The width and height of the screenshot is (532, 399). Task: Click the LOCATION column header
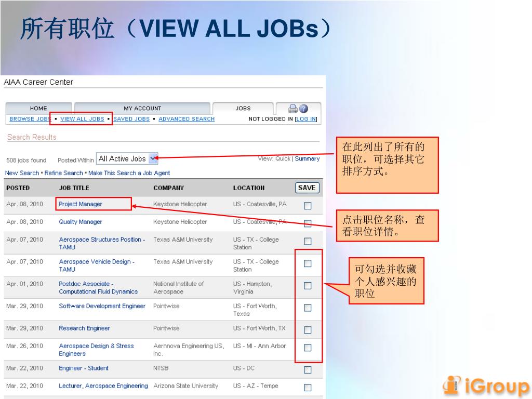pos(249,188)
